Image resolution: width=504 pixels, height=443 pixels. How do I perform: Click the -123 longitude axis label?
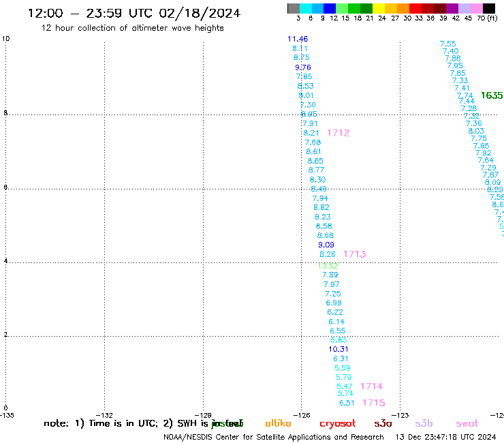[x=400, y=415]
